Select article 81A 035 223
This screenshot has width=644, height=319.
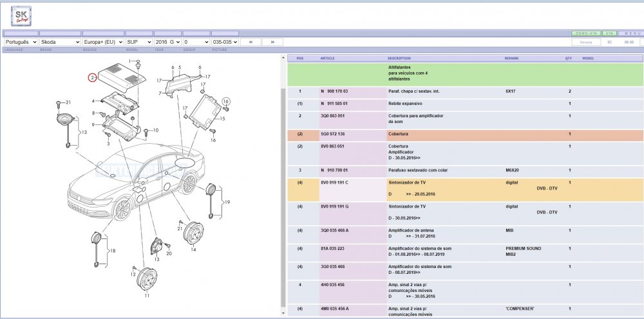(332, 249)
